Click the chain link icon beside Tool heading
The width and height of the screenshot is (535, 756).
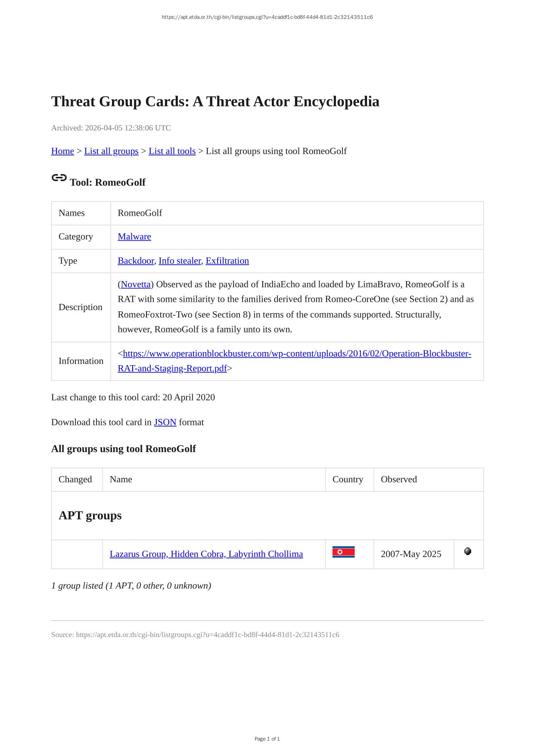point(59,178)
